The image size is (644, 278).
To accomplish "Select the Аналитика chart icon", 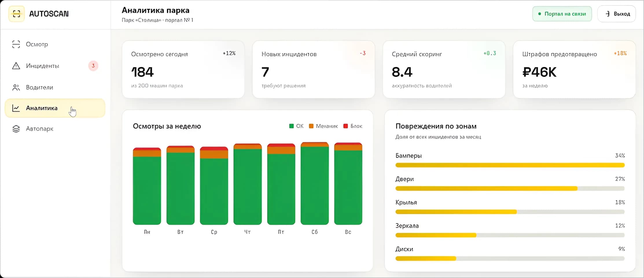I will coord(16,108).
